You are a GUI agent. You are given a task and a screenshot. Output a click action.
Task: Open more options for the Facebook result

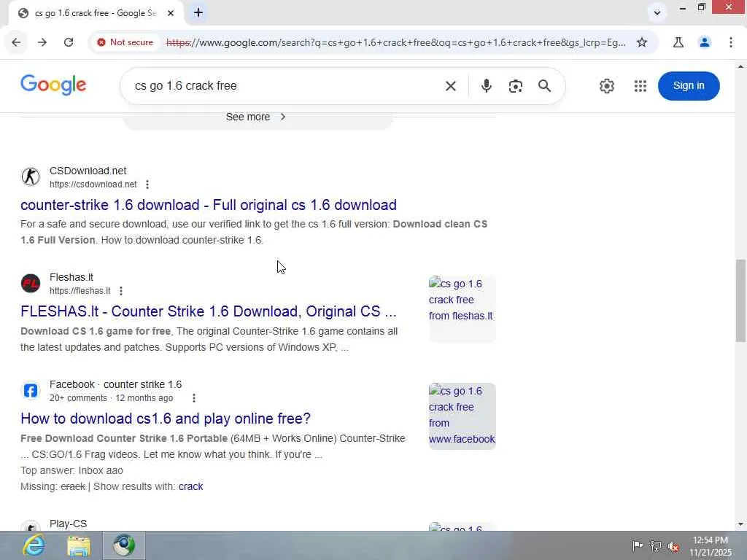tap(193, 398)
